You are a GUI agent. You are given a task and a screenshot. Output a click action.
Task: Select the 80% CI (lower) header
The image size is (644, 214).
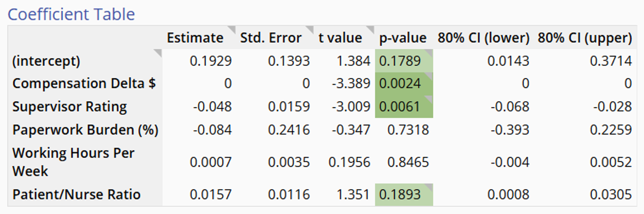click(484, 38)
